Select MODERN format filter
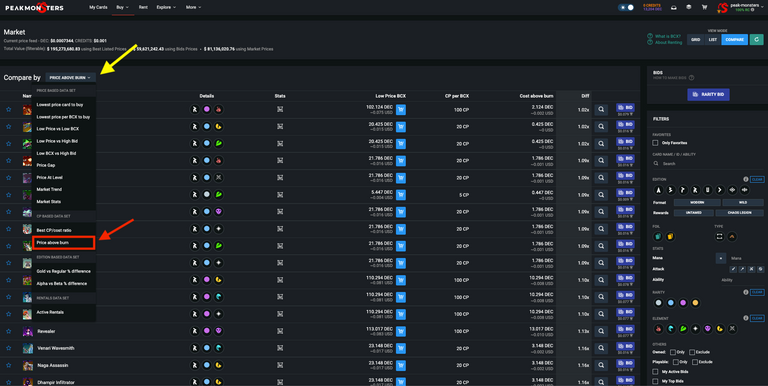 (697, 202)
